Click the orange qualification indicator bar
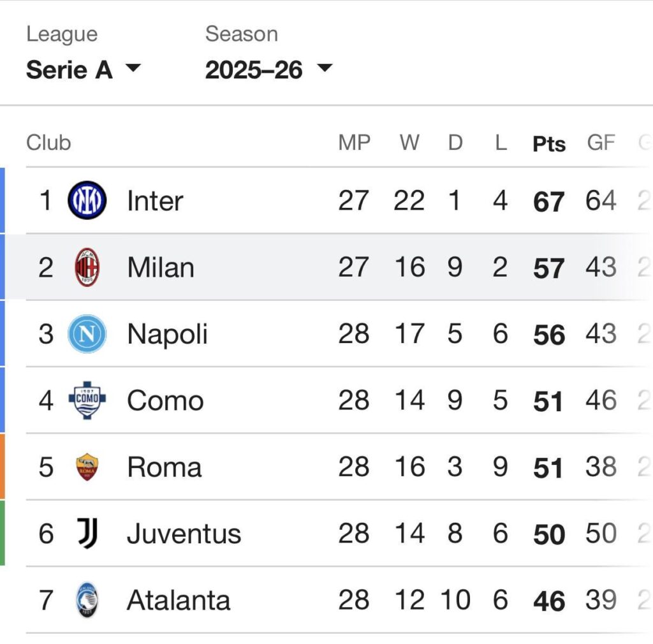 (3, 467)
